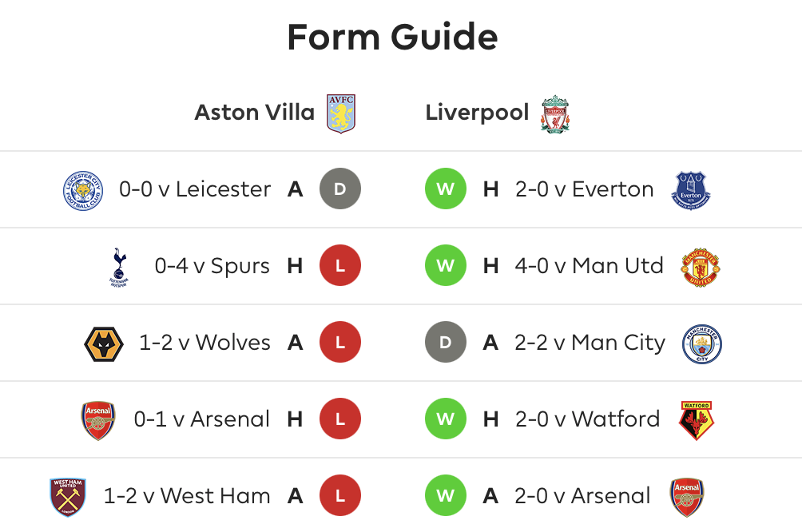Click the grey D badge for Man City draw

coord(446,342)
